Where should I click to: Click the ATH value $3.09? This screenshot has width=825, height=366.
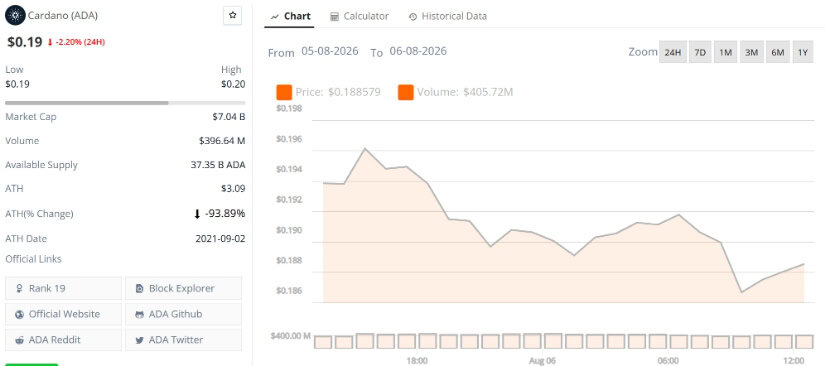pos(234,188)
